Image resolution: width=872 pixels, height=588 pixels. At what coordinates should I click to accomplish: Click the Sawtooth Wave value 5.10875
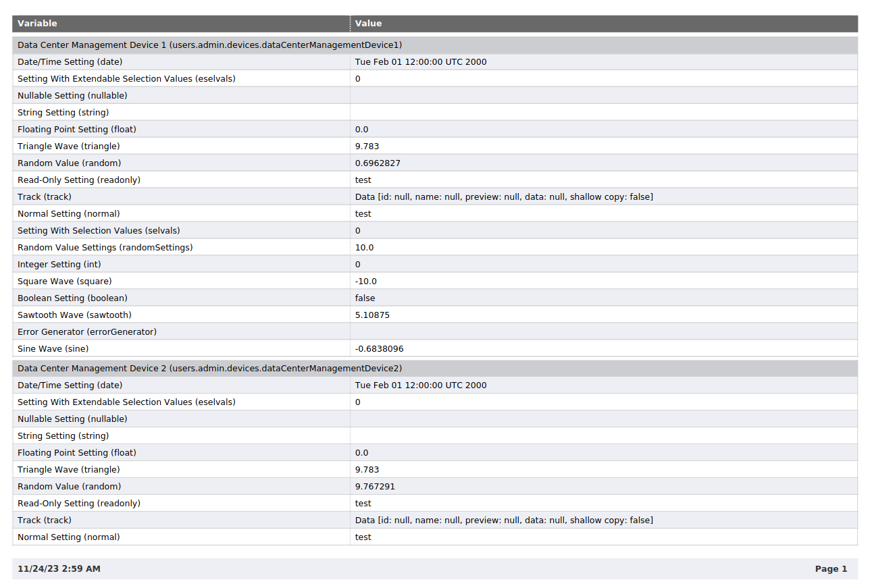click(x=372, y=315)
